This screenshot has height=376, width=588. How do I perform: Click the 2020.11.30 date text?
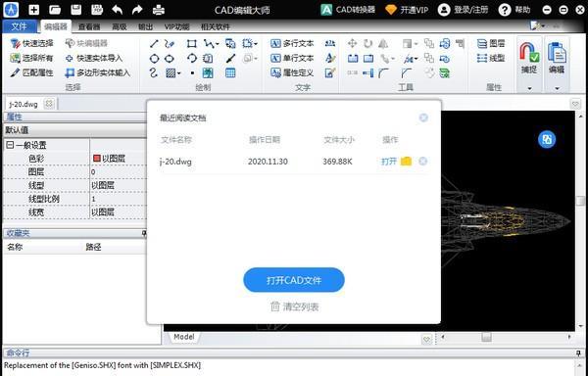(x=268, y=162)
